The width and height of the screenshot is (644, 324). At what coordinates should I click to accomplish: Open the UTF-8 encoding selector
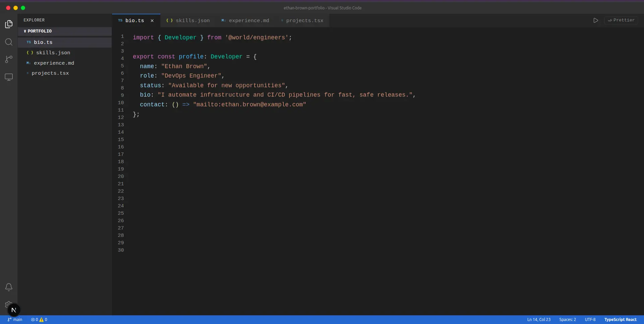[590, 320]
